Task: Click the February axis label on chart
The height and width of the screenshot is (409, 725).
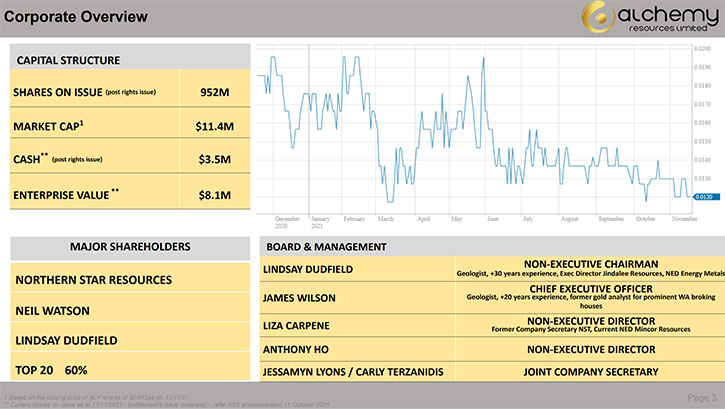Action: (x=354, y=219)
